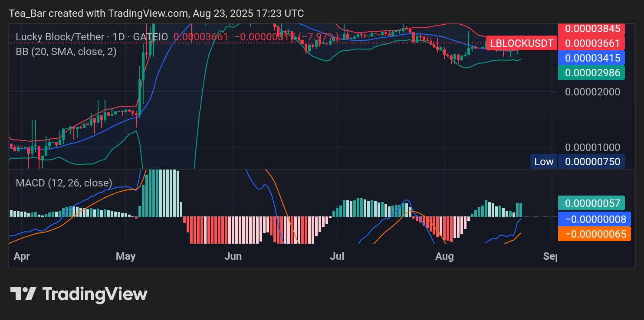Click the 0.00001000 price axis value
Image resolution: width=644 pixels, height=320 pixels.
tap(592, 147)
